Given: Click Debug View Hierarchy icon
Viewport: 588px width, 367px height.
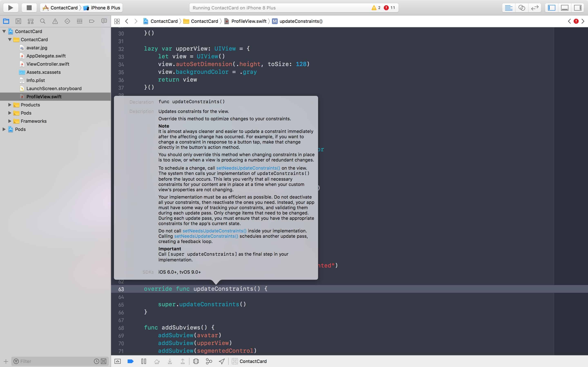Looking at the screenshot, I should [196, 361].
